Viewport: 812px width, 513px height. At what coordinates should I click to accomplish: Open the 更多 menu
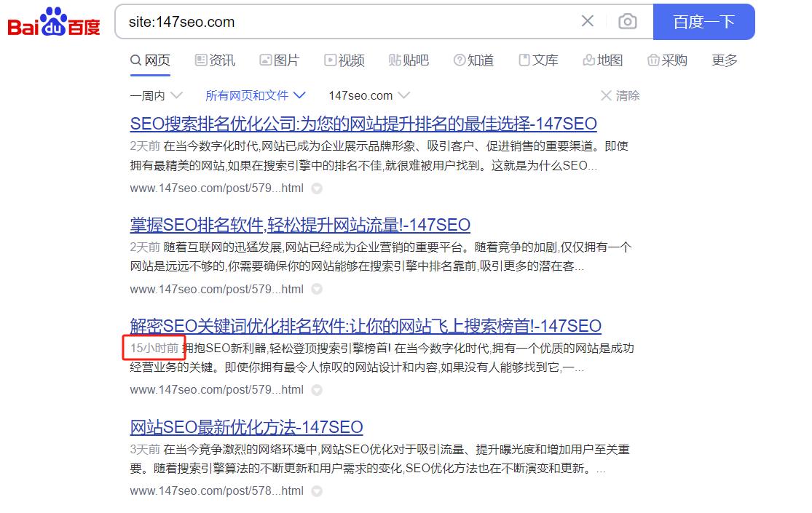coord(725,60)
